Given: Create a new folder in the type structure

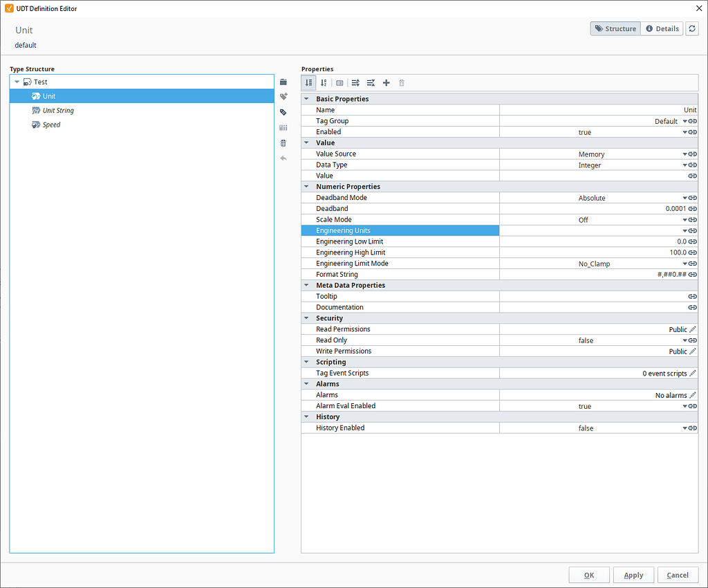Looking at the screenshot, I should [283, 82].
